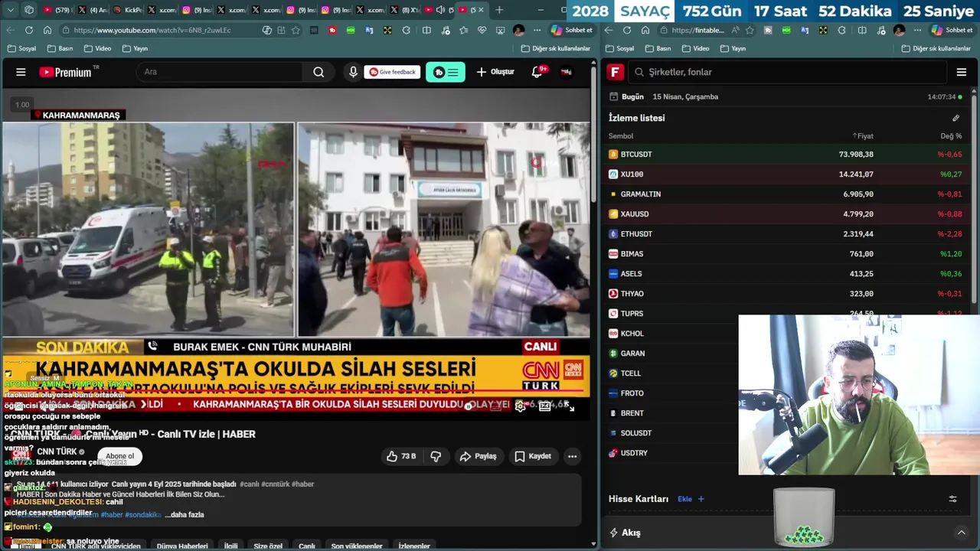This screenshot has height=551, width=980.
Task: Open YouTube notifications bell
Action: 537,72
